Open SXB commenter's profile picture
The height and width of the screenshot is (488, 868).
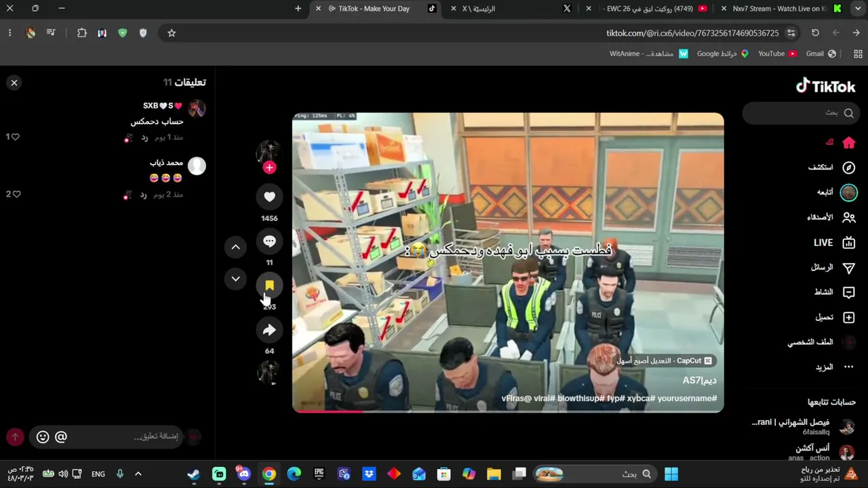pos(197,108)
